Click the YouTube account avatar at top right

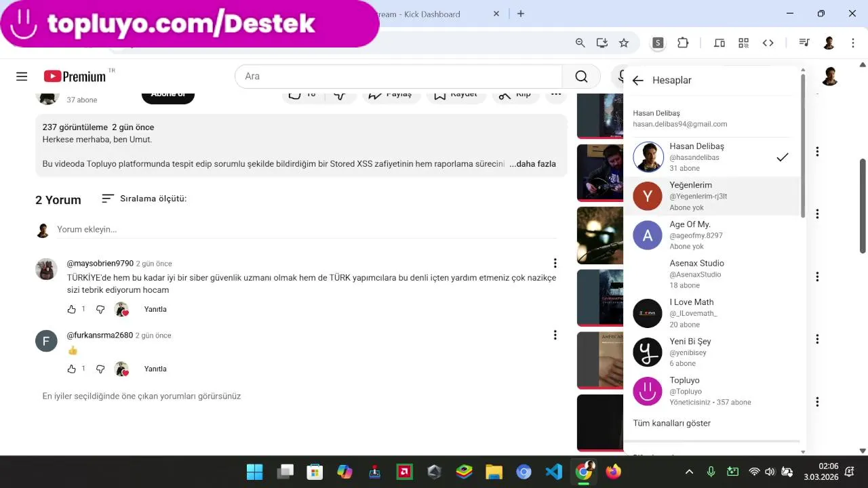tap(830, 76)
